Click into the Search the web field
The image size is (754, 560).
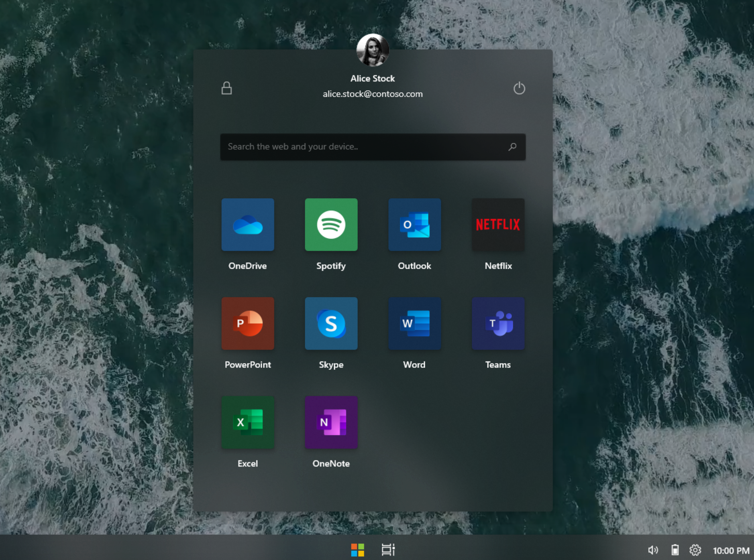(x=373, y=147)
